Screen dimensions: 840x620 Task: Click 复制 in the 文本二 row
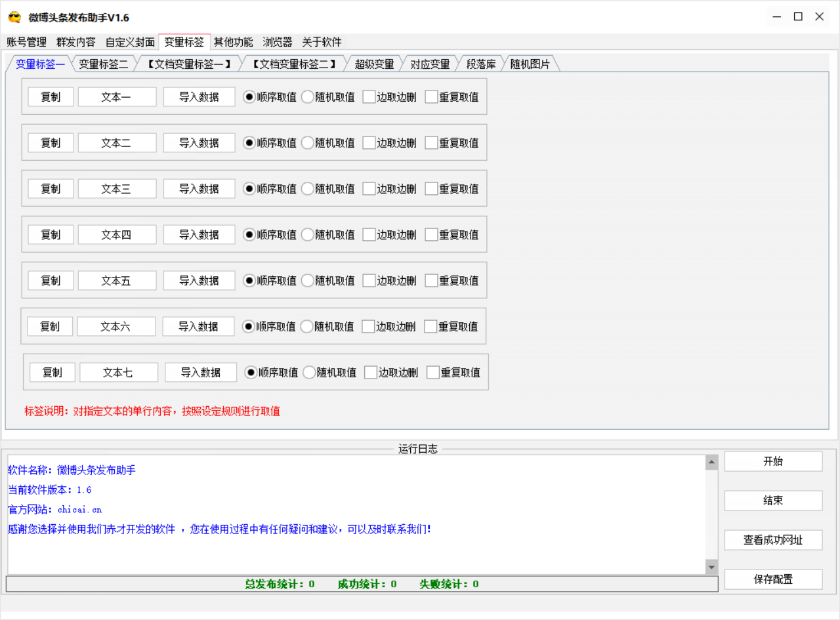coord(51,142)
